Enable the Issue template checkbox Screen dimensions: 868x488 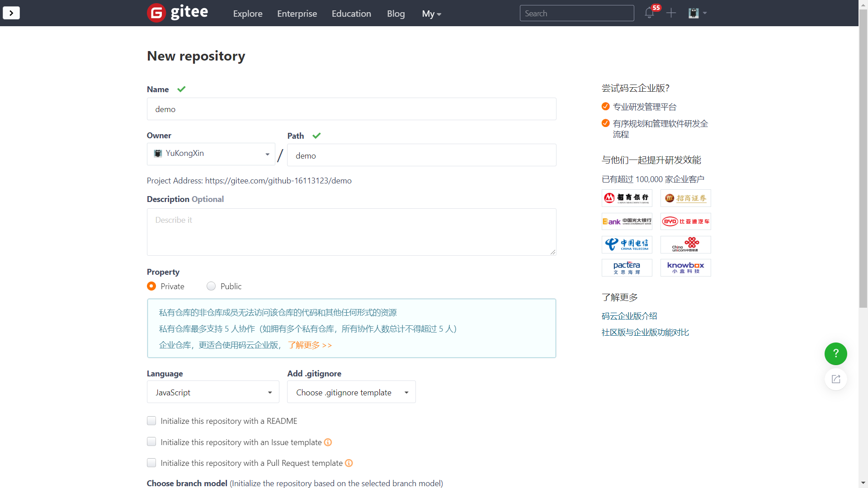coord(151,442)
